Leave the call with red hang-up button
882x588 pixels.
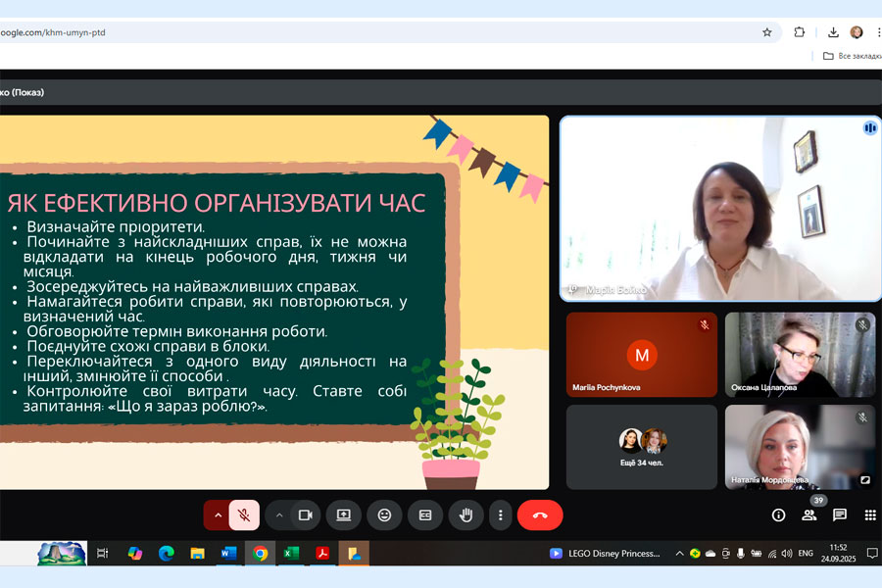540,514
